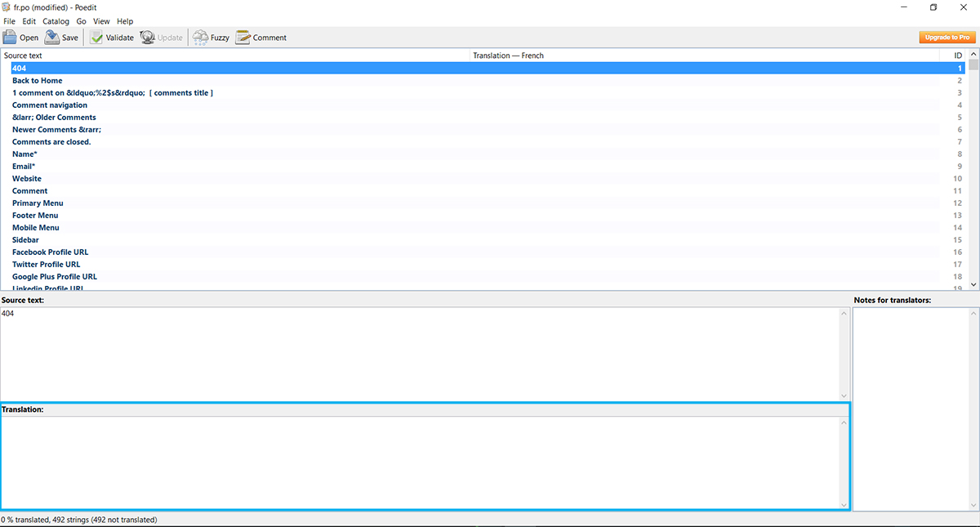Open the Edit menu
Image resolution: width=980 pixels, height=527 pixels.
29,21
